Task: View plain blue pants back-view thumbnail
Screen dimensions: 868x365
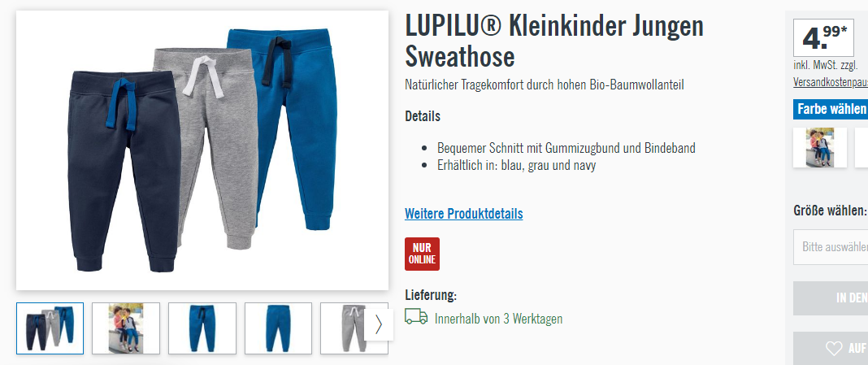Action: pyautogui.click(x=278, y=328)
